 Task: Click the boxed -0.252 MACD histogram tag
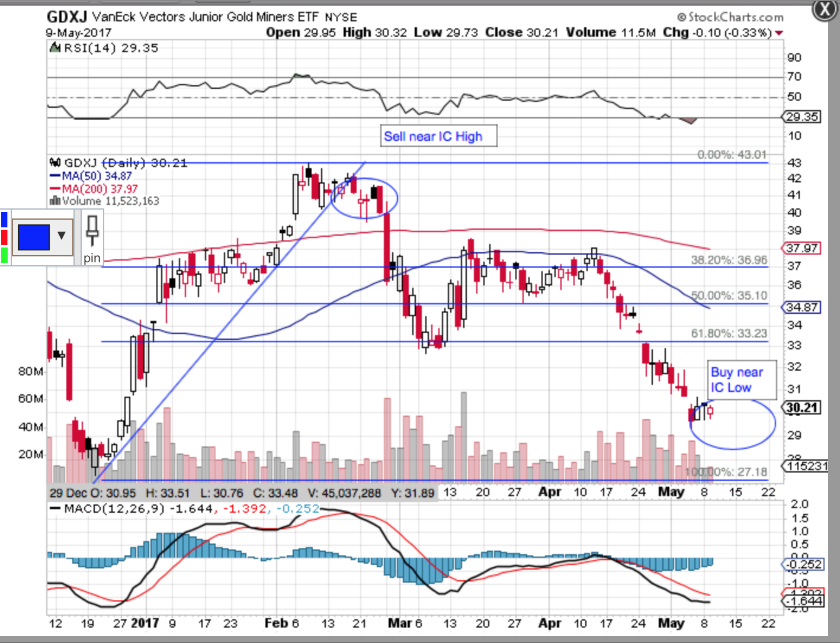pyautogui.click(x=803, y=564)
